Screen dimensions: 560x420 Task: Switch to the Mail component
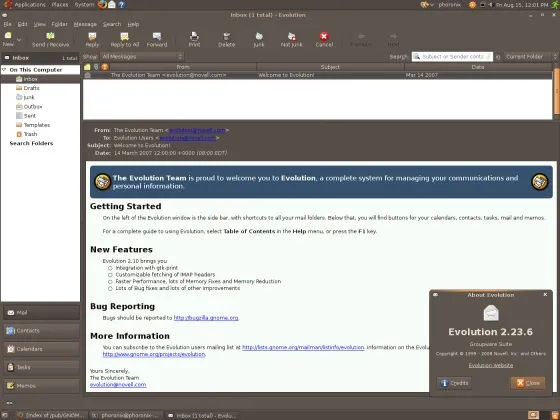coord(41,312)
